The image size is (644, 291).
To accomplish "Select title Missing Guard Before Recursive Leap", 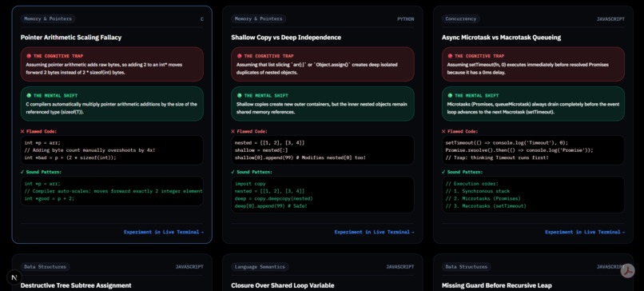I will pyautogui.click(x=497, y=285).
